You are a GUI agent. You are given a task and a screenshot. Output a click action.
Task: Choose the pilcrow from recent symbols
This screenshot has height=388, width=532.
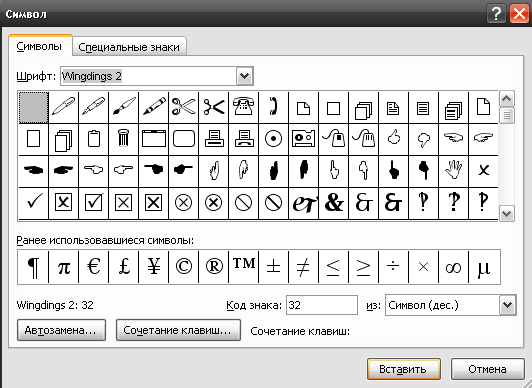(34, 267)
